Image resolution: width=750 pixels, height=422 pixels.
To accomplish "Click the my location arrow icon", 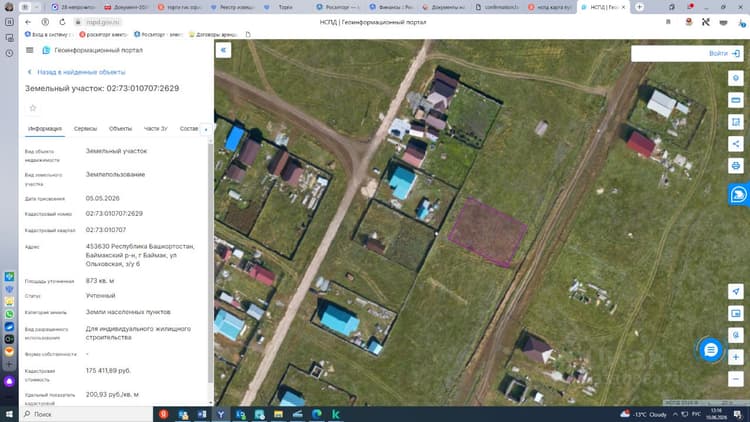I will (736, 291).
